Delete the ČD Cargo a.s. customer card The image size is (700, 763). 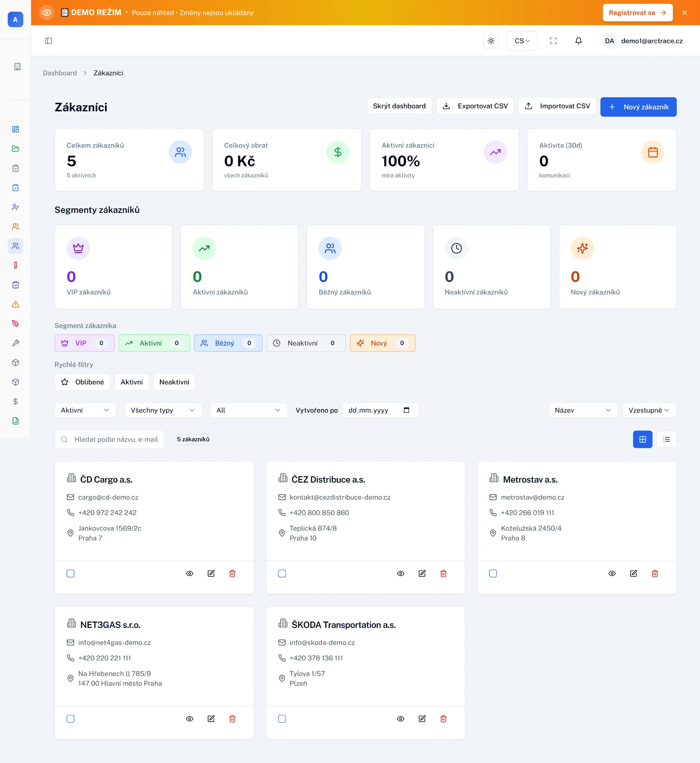(x=232, y=573)
